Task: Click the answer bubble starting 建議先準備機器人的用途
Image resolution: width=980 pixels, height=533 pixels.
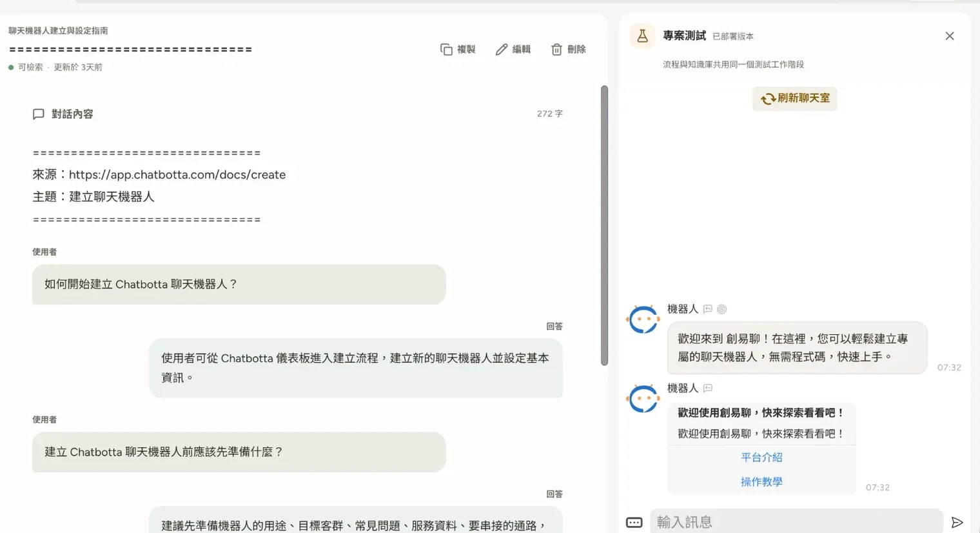Action: [x=356, y=520]
